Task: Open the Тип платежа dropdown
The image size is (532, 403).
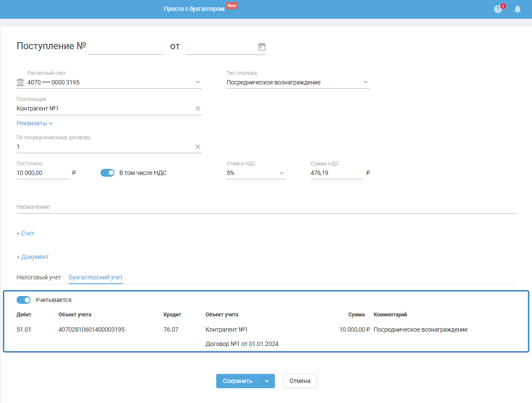Action: pos(365,82)
